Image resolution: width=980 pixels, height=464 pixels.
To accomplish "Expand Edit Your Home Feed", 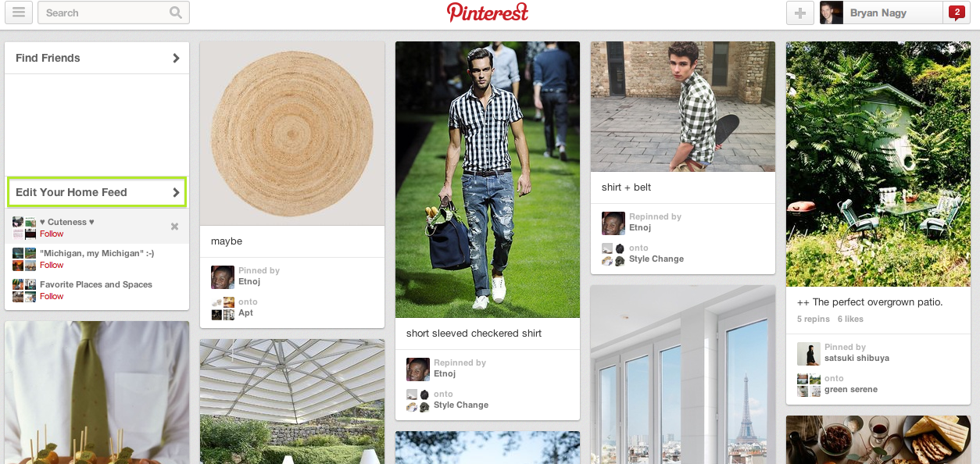I will (x=97, y=192).
